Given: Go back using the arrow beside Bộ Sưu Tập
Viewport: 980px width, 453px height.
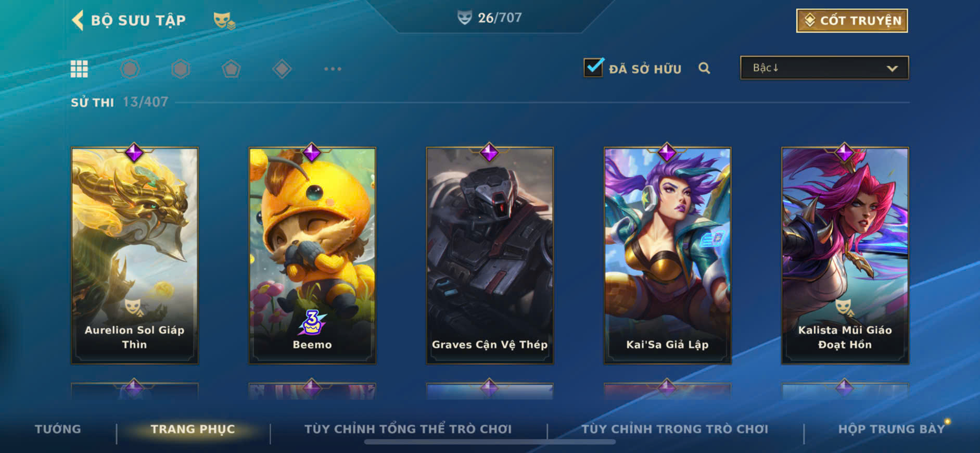Looking at the screenshot, I should point(78,21).
